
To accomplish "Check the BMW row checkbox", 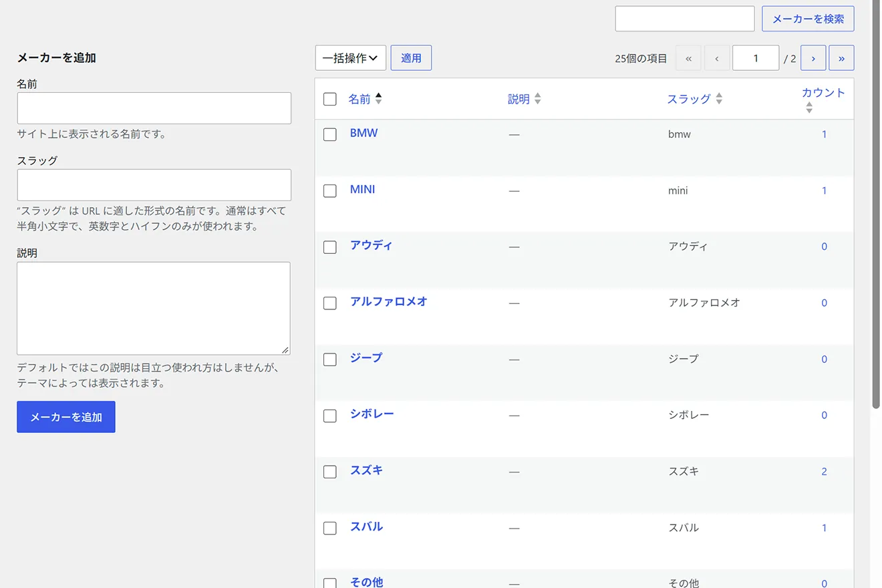I will tap(330, 134).
